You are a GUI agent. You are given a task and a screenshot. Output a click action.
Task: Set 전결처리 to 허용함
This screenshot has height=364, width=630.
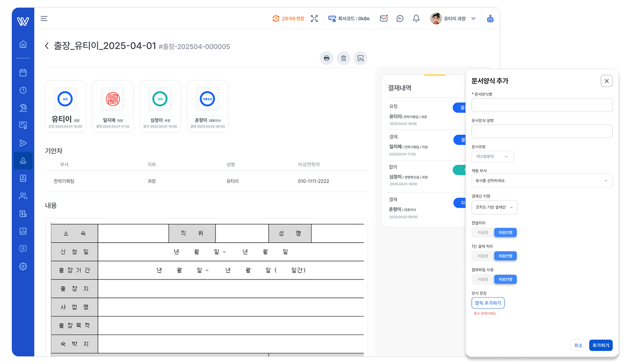tap(483, 232)
